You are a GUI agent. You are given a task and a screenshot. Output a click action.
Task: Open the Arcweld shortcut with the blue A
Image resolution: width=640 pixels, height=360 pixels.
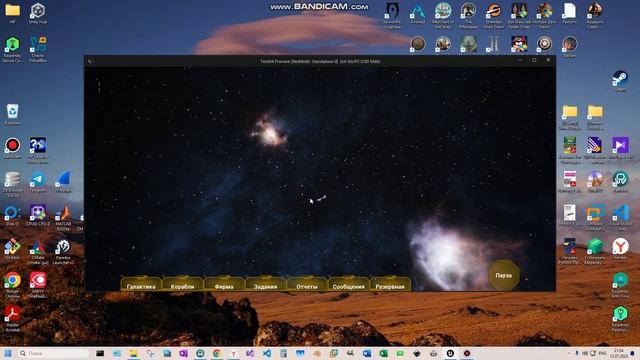pos(418,13)
